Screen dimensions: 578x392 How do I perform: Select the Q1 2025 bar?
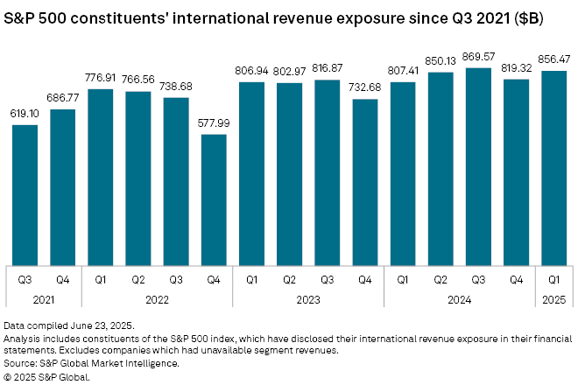pyautogui.click(x=553, y=168)
